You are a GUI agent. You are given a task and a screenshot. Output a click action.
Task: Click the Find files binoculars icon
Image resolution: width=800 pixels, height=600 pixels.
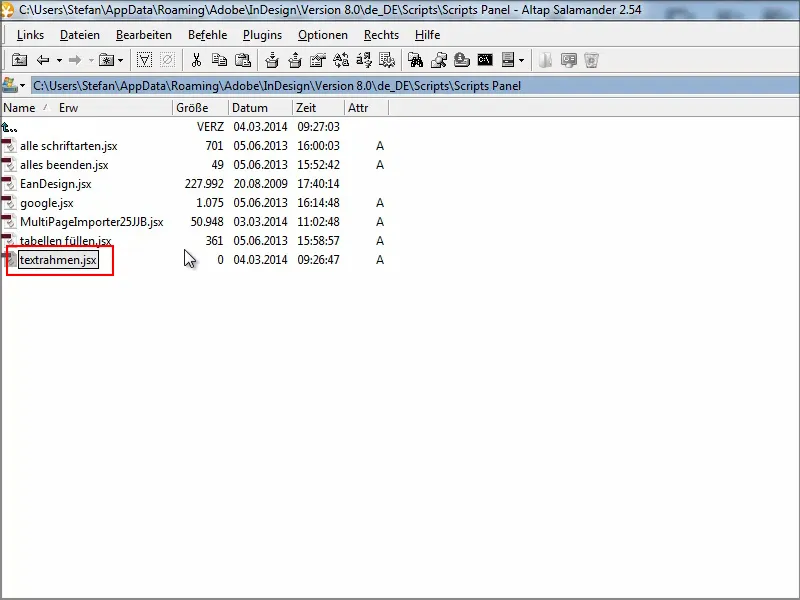pos(415,60)
